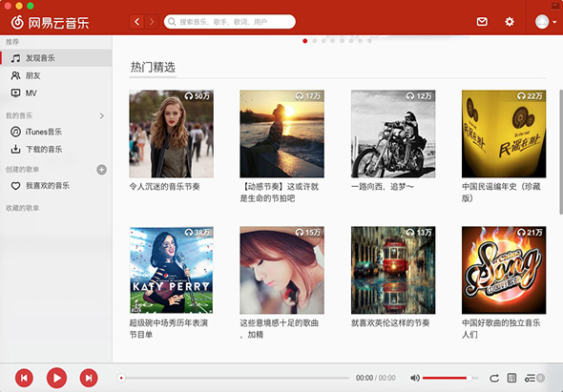
Task: Click the 推荐 section header
Action: tap(11, 42)
